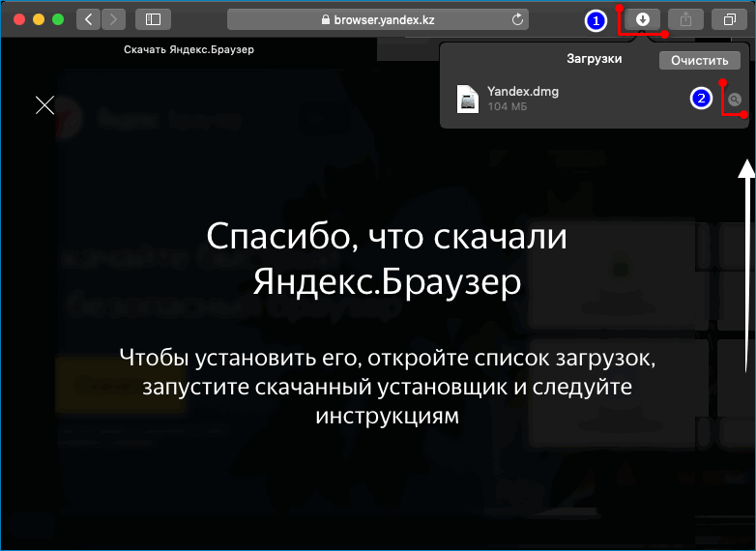Reload the page with refresh icon

pos(517,19)
